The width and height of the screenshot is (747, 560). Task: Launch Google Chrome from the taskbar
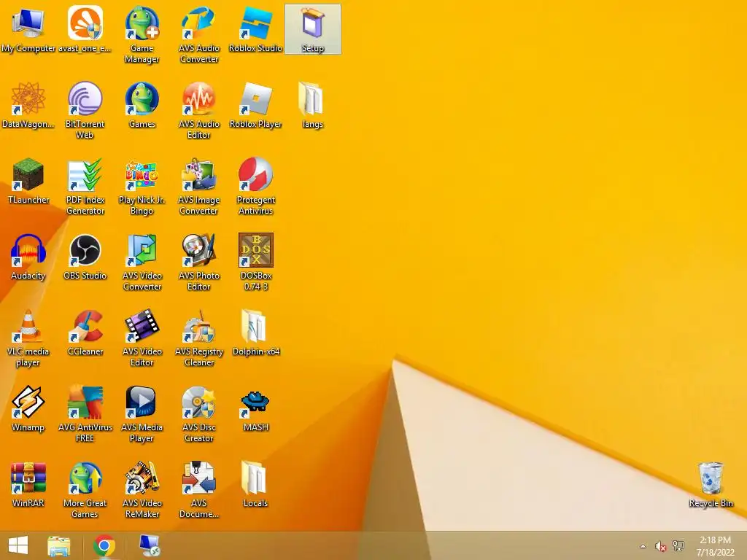[x=104, y=545]
